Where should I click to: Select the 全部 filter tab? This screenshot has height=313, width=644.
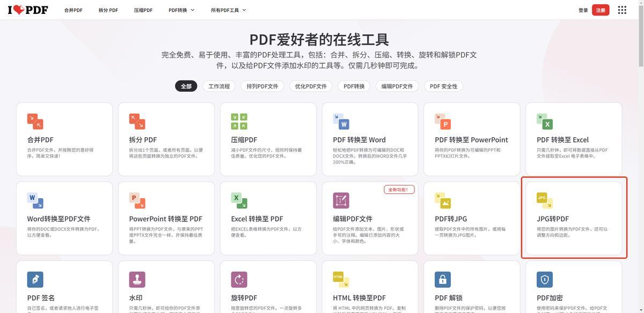pos(186,86)
